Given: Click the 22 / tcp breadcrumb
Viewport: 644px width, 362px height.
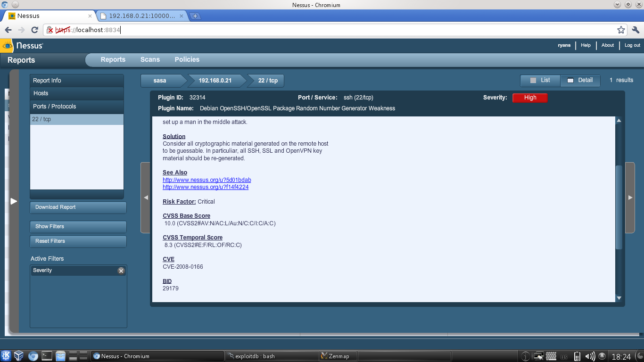Looking at the screenshot, I should point(267,81).
